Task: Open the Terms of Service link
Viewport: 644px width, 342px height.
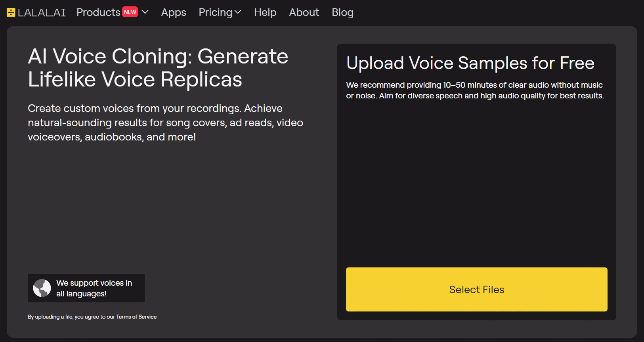Action: tap(136, 317)
